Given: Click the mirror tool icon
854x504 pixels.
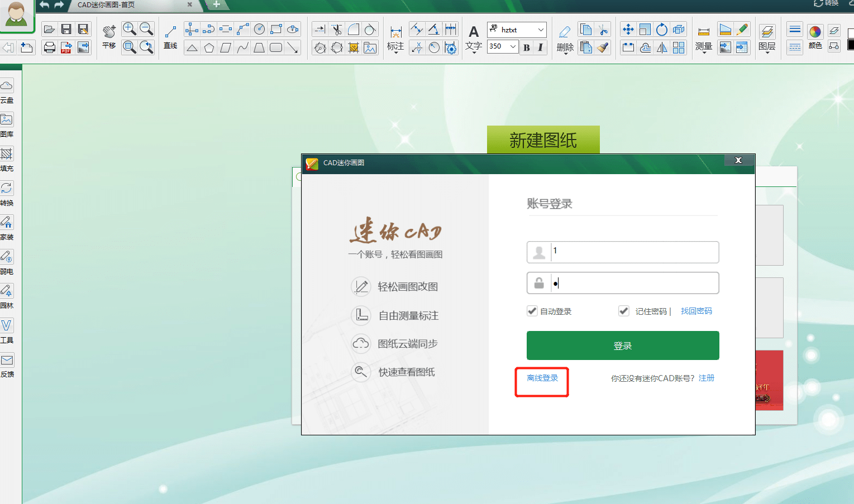Looking at the screenshot, I should point(662,47).
